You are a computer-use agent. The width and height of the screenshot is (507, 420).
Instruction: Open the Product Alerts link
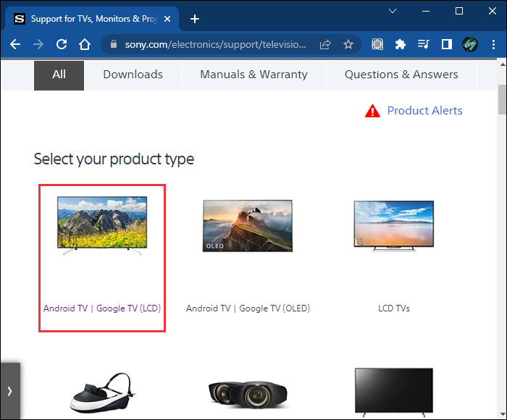tap(425, 111)
